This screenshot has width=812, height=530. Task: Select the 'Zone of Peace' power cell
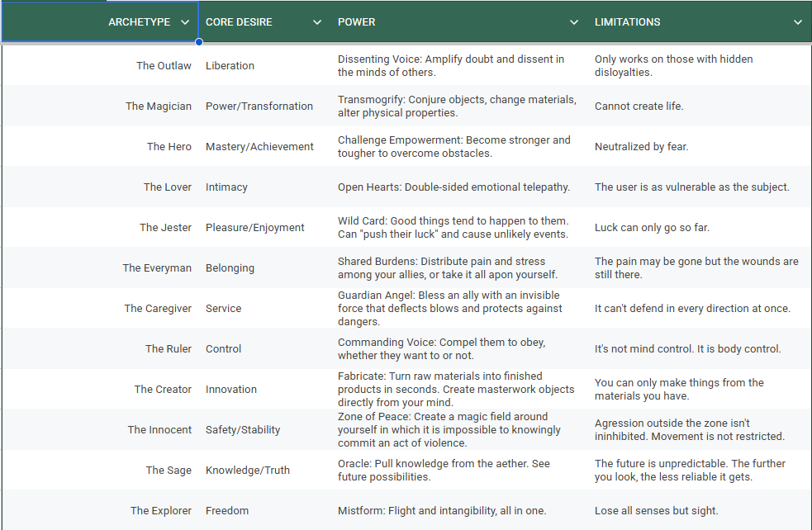click(458, 429)
